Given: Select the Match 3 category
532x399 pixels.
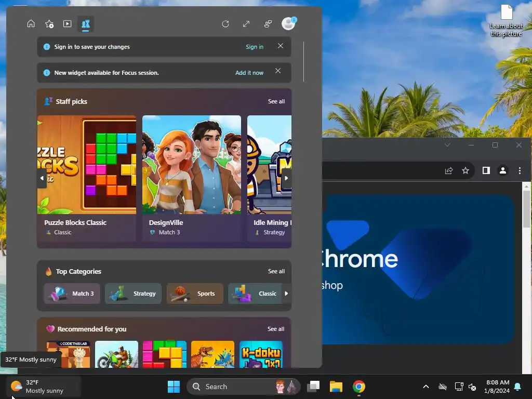Looking at the screenshot, I should pos(72,294).
